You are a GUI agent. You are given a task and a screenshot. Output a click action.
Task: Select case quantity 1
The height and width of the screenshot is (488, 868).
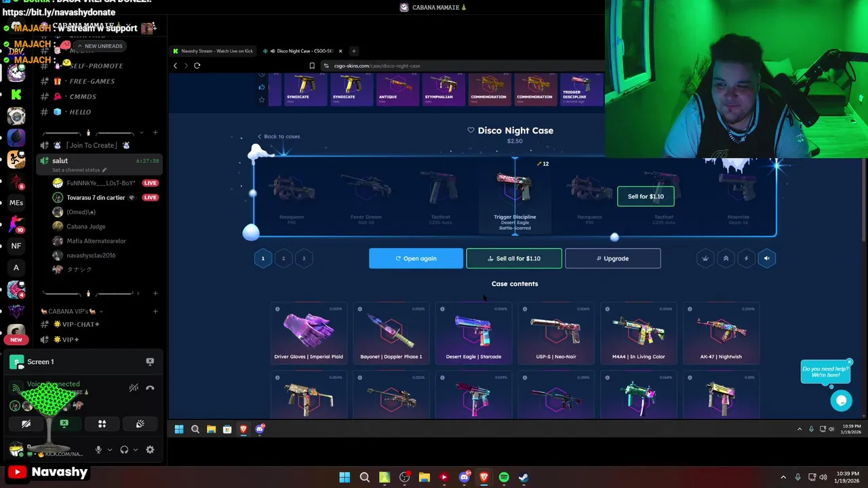[x=263, y=258]
